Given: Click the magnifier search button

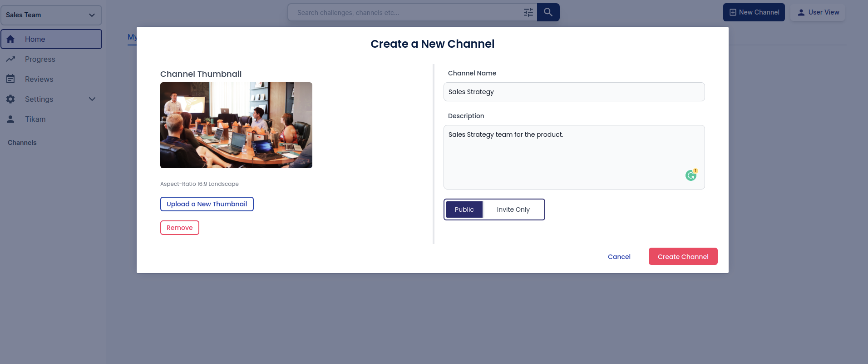Looking at the screenshot, I should [548, 12].
